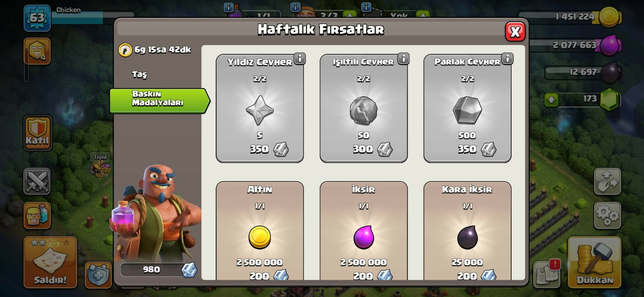
Task: Close the Haftalık Fırsatlar window
Action: 515,31
